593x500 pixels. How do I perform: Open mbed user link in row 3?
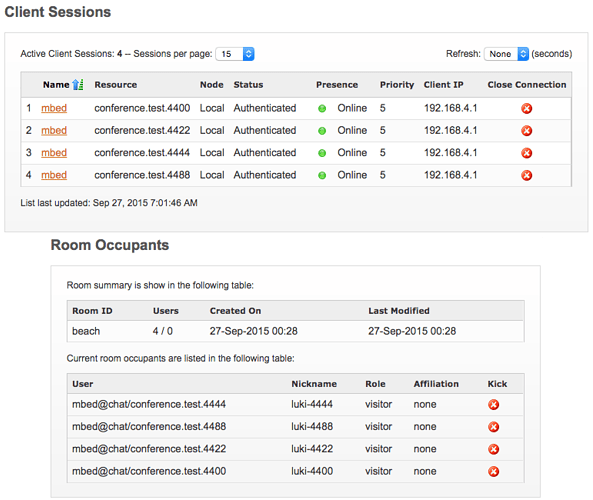point(54,153)
